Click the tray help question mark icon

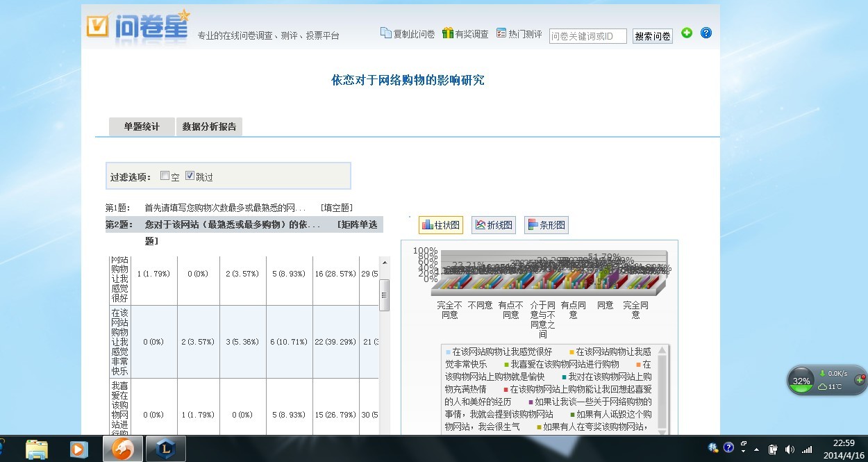pyautogui.click(x=728, y=448)
